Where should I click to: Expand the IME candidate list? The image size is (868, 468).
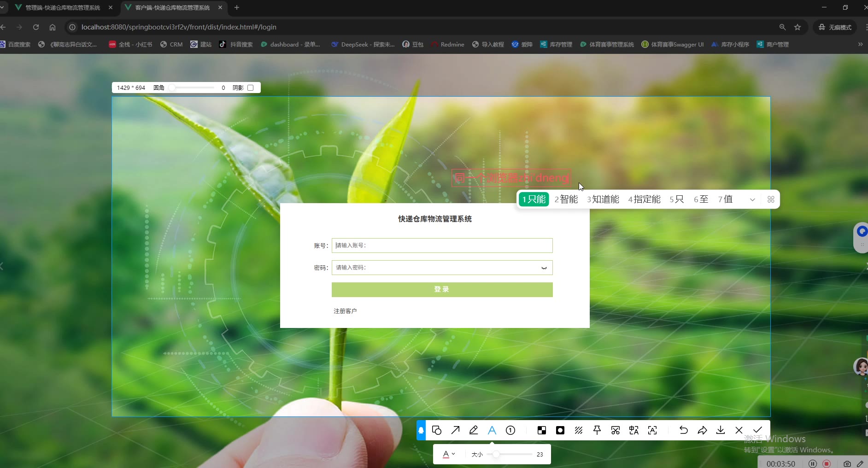[x=752, y=199]
